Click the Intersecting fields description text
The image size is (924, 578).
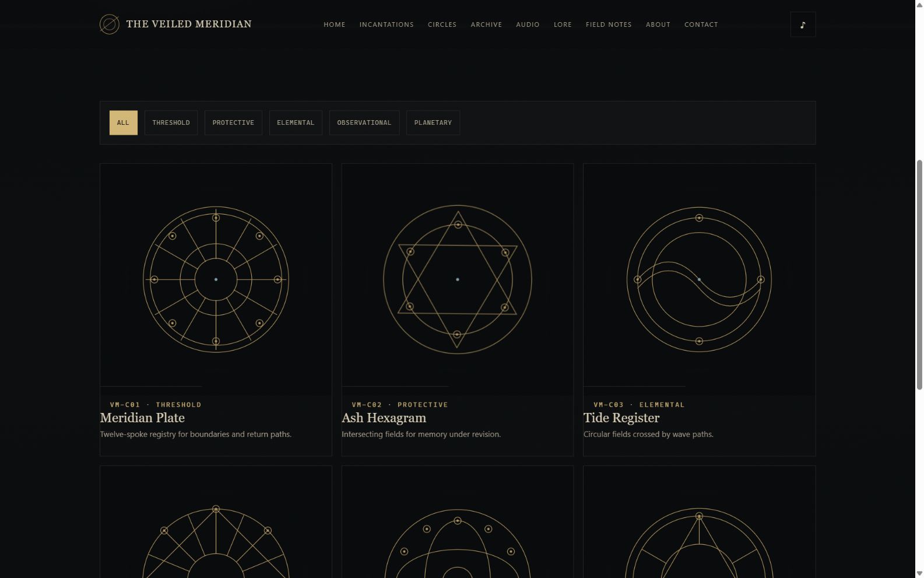tap(421, 434)
